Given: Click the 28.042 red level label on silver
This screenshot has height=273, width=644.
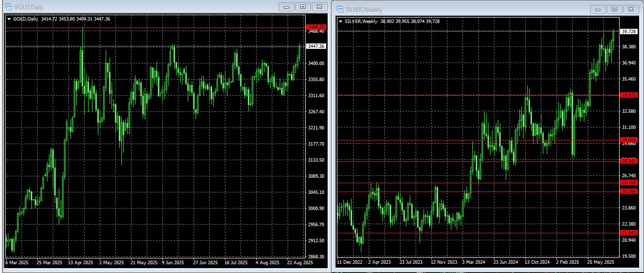Looking at the screenshot, I should click(x=628, y=161).
